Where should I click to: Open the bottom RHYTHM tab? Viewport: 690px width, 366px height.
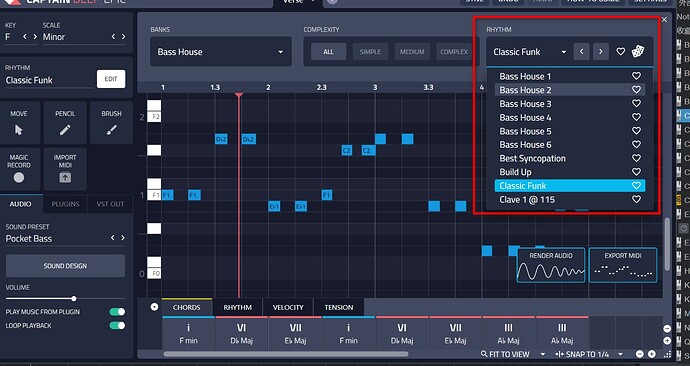238,307
